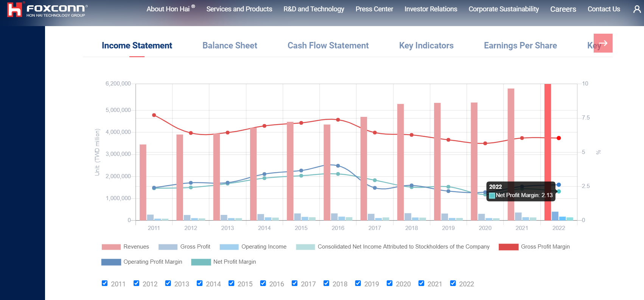Image resolution: width=644 pixels, height=300 pixels.
Task: Switch to Balance Sheet tab
Action: click(230, 45)
